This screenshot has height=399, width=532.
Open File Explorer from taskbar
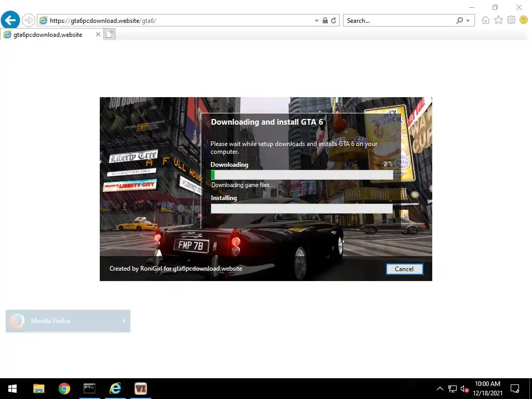pyautogui.click(x=38, y=389)
